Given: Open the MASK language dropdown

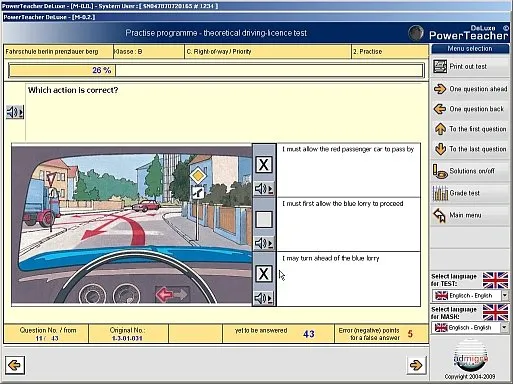Looking at the screenshot, I should [505, 328].
